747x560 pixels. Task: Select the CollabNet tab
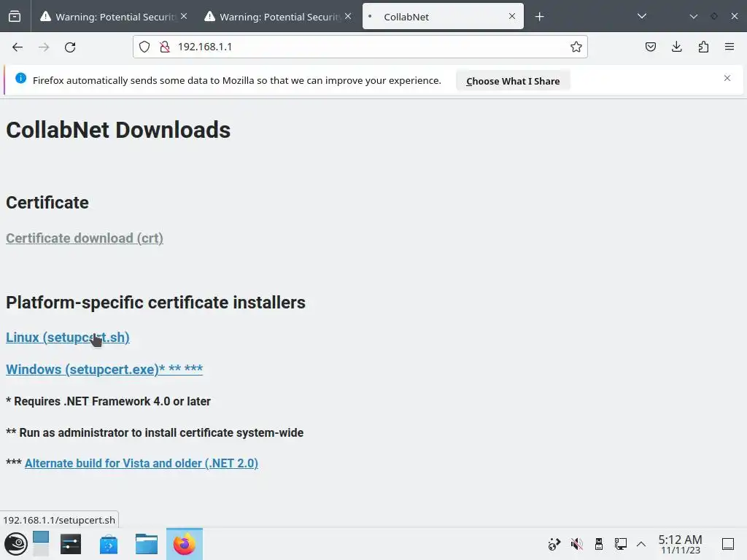443,17
